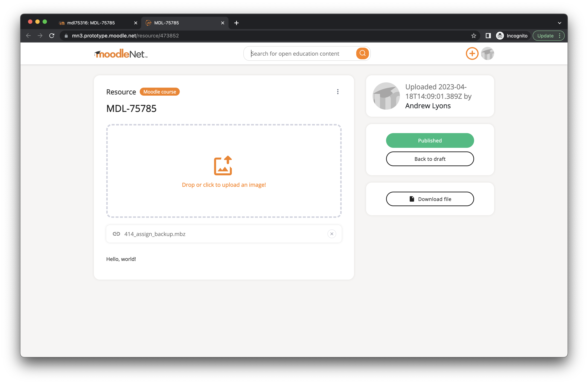This screenshot has height=384, width=588.
Task: Click the MDL-75785 resource title
Action: pos(131,108)
